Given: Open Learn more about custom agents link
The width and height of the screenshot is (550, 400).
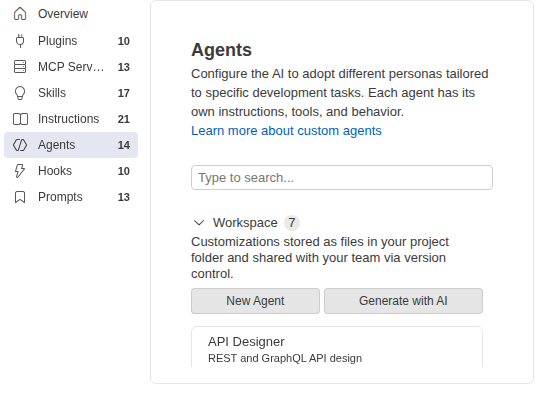Looking at the screenshot, I should (x=286, y=131).
